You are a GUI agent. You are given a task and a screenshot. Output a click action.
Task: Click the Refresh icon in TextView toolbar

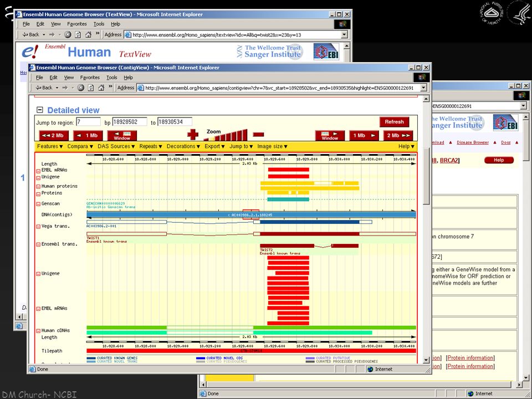(78, 34)
